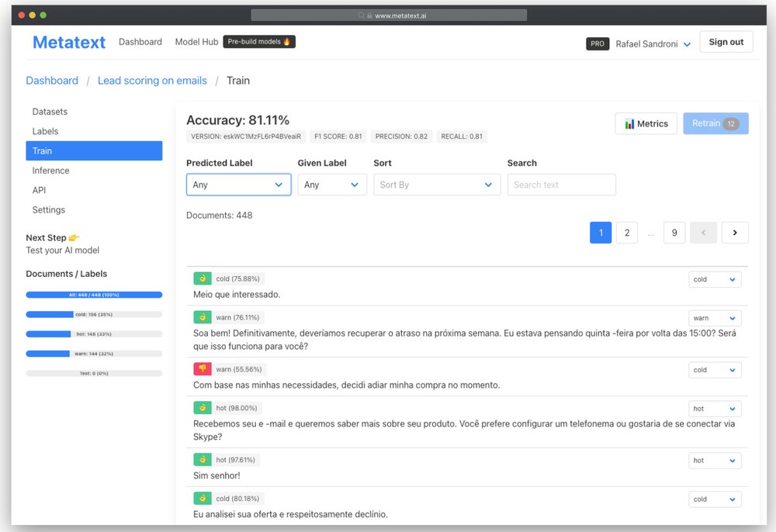Open Datasets from the sidebar
The height and width of the screenshot is (532, 776).
[50, 112]
